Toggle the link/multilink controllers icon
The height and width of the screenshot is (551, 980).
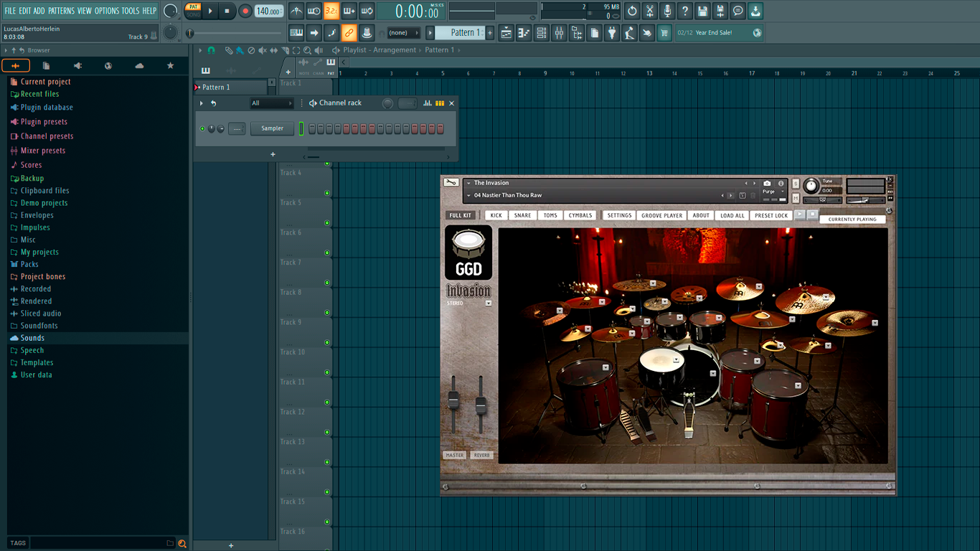(349, 32)
